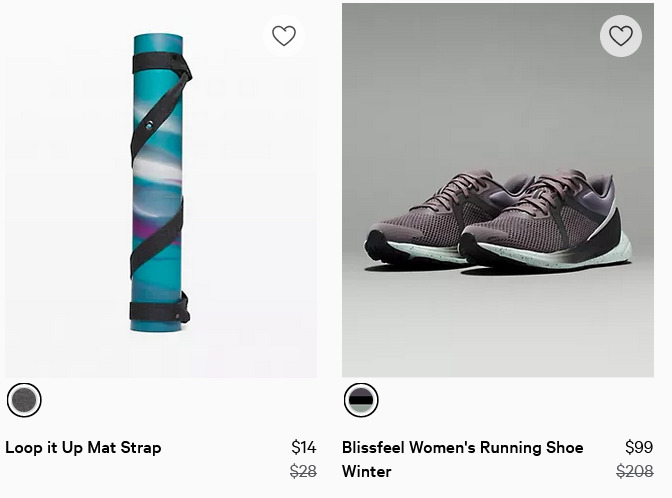View the purple running shoes product photo
The height and width of the screenshot is (498, 672).
[x=498, y=190]
